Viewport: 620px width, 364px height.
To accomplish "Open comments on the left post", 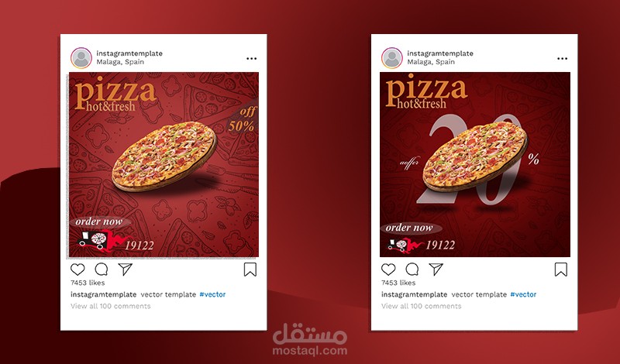I will [102, 270].
